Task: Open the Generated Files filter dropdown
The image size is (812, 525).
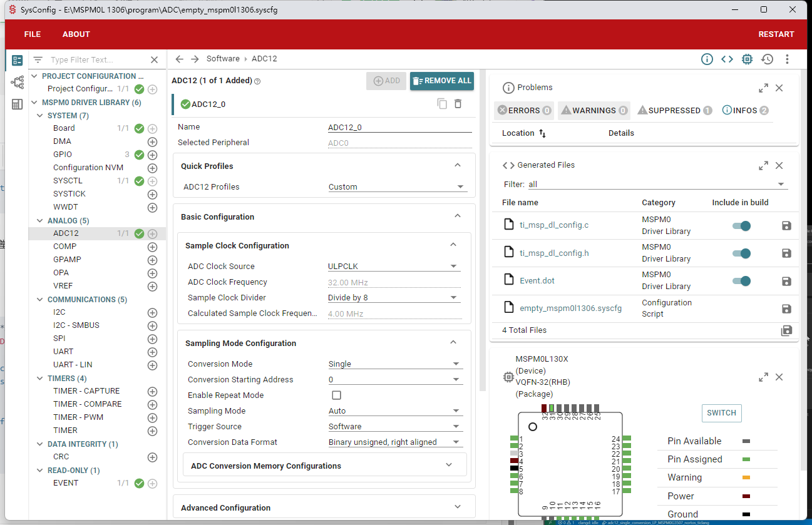Action: (658, 185)
